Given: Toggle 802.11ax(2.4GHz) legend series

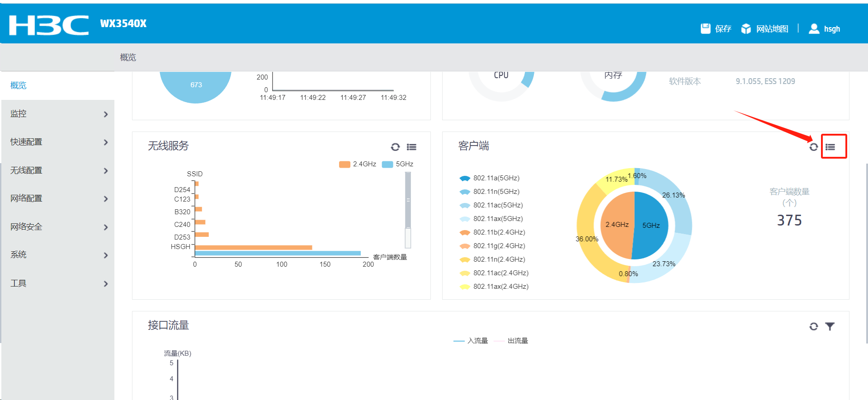Looking at the screenshot, I should [x=494, y=287].
